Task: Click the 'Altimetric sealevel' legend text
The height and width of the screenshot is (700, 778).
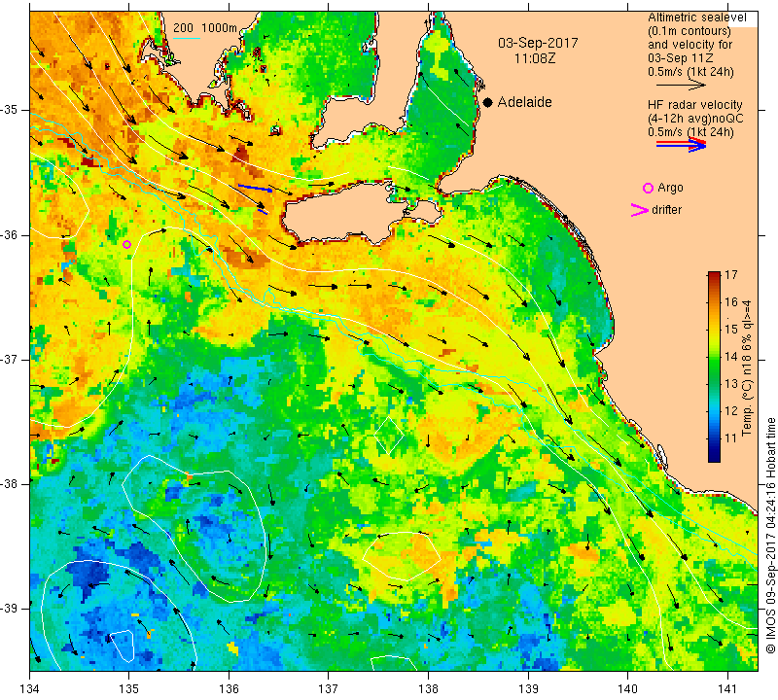Action: click(x=696, y=17)
